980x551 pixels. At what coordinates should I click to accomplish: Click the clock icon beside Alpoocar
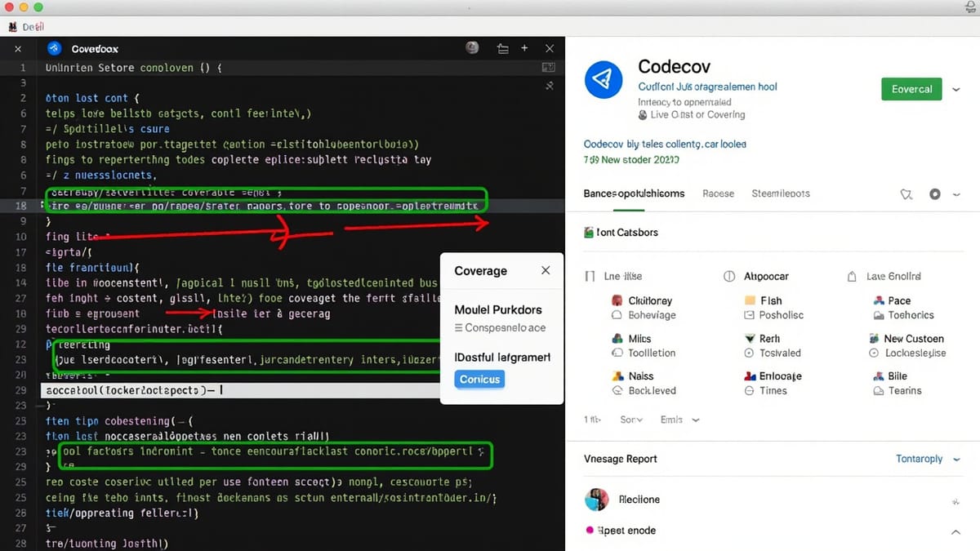coord(729,277)
